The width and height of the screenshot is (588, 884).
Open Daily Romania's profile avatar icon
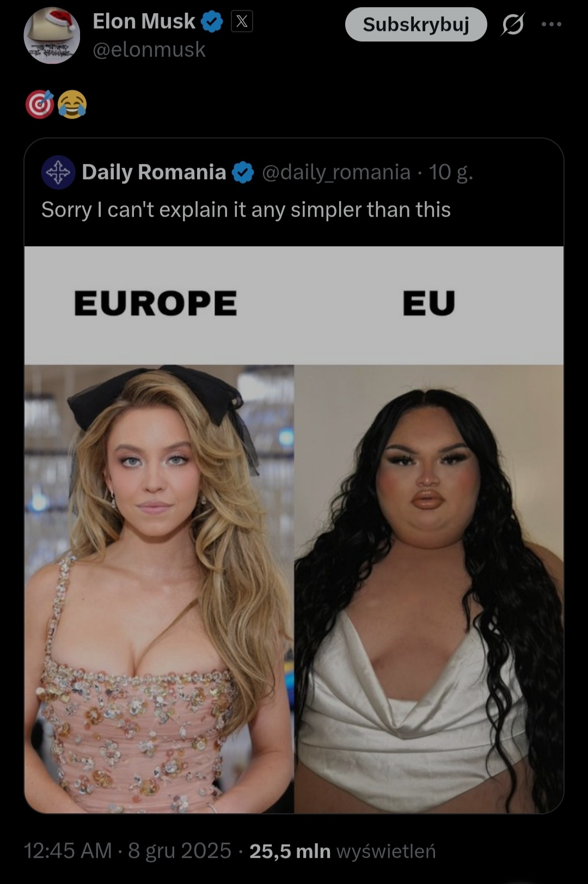coord(58,173)
